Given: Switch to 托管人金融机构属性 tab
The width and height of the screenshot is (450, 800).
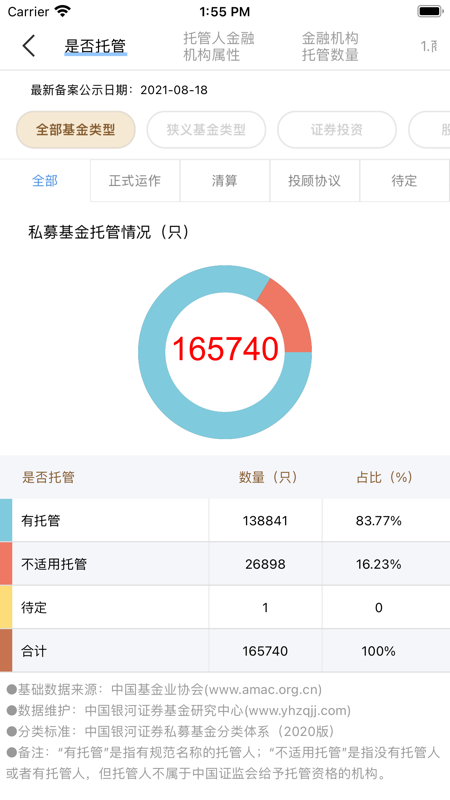Looking at the screenshot, I should tap(219, 46).
